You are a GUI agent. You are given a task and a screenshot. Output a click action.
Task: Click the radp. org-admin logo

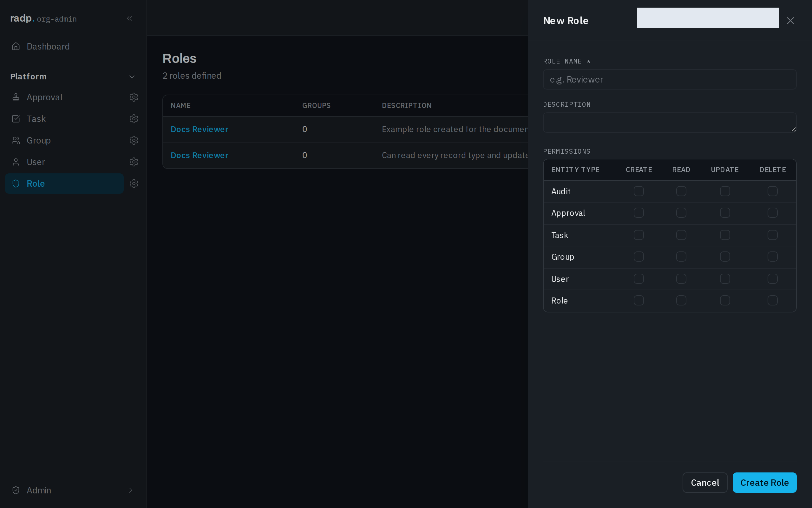[x=43, y=18]
